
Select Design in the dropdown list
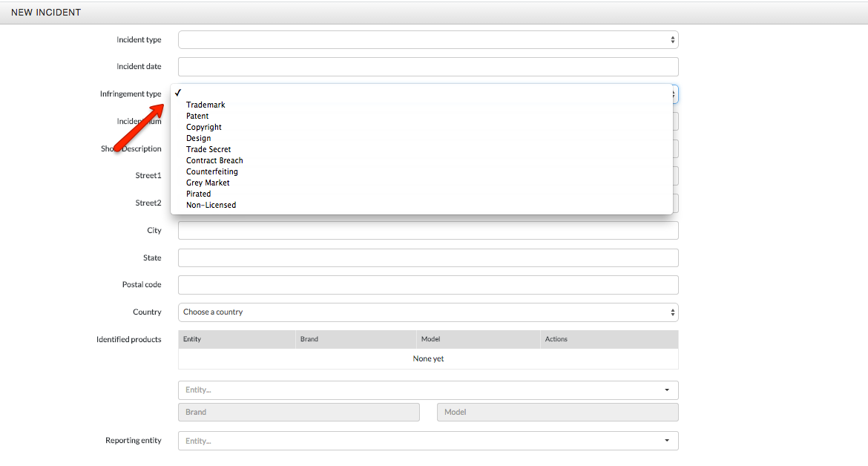[198, 138]
